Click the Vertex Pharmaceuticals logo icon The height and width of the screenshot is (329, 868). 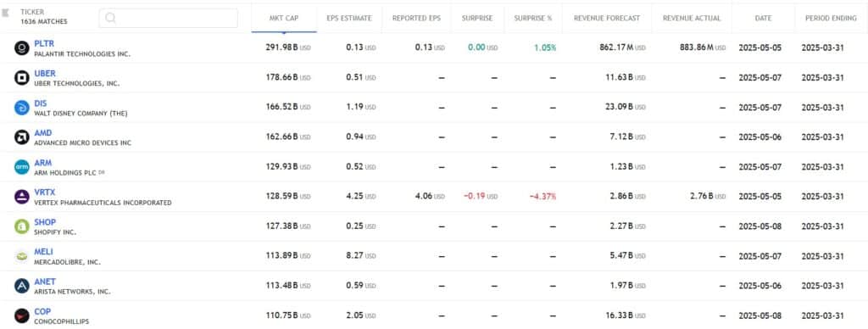point(21,198)
